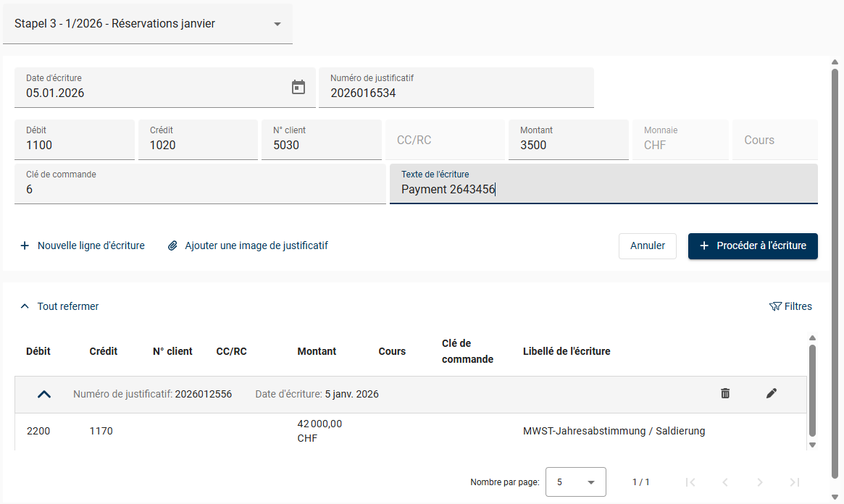Click the paperclip attach justificatif image icon
844x504 pixels.
172,245
